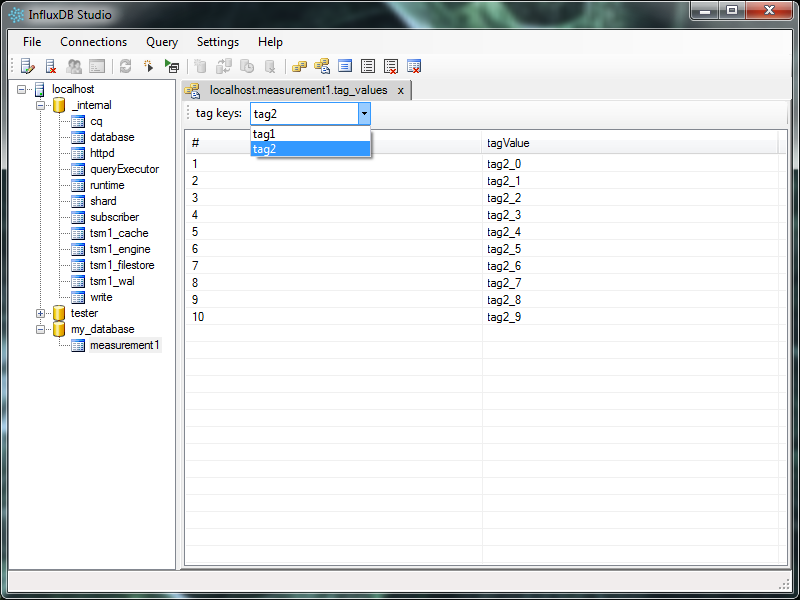The image size is (800, 600).
Task: Minimize the InfluxDB Studio window
Action: (x=706, y=10)
